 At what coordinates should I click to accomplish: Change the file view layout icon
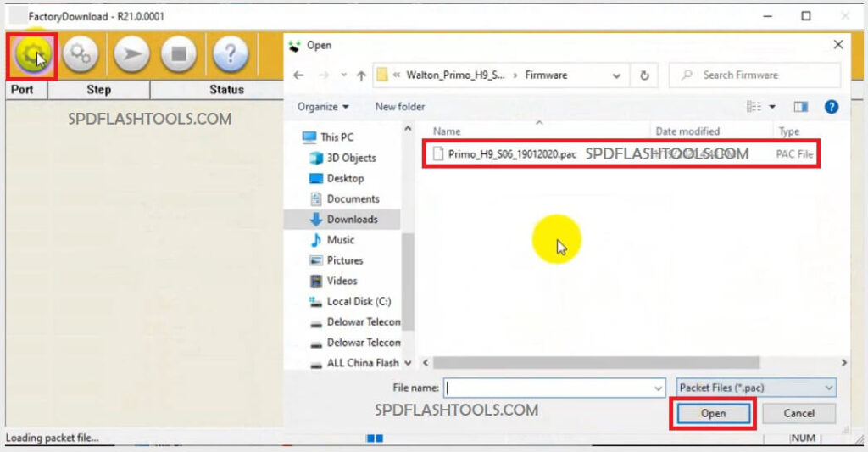754,106
